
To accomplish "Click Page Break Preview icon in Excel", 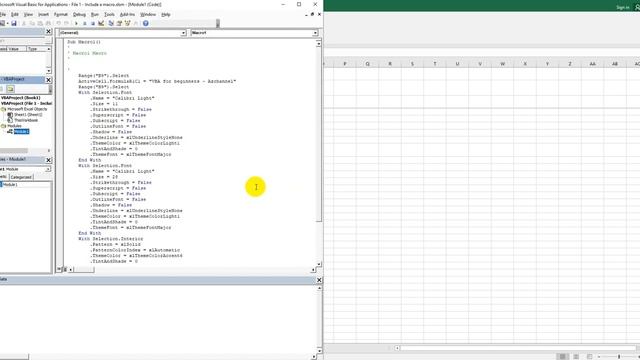I will pos(589,356).
